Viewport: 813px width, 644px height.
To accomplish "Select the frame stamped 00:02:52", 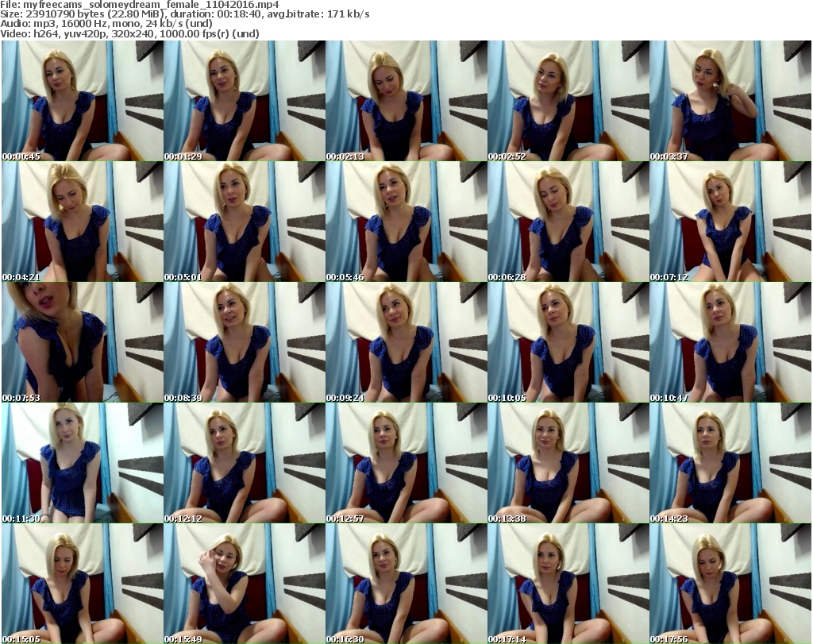I will [x=568, y=101].
